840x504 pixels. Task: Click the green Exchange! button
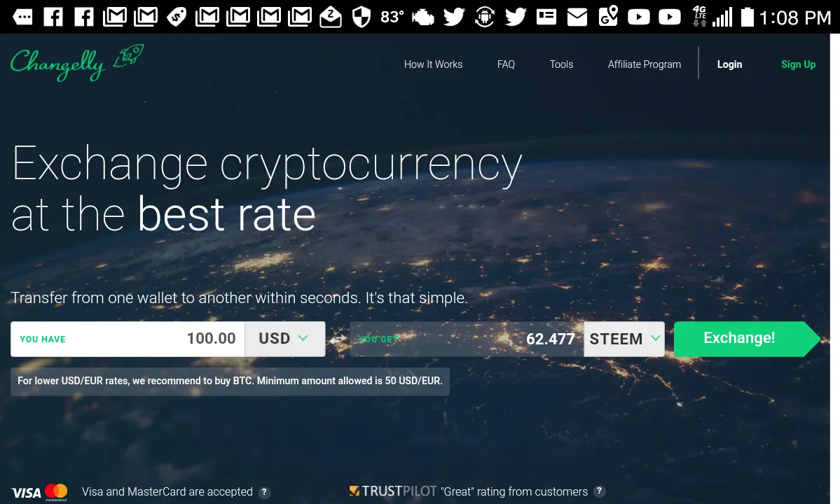pyautogui.click(x=747, y=339)
